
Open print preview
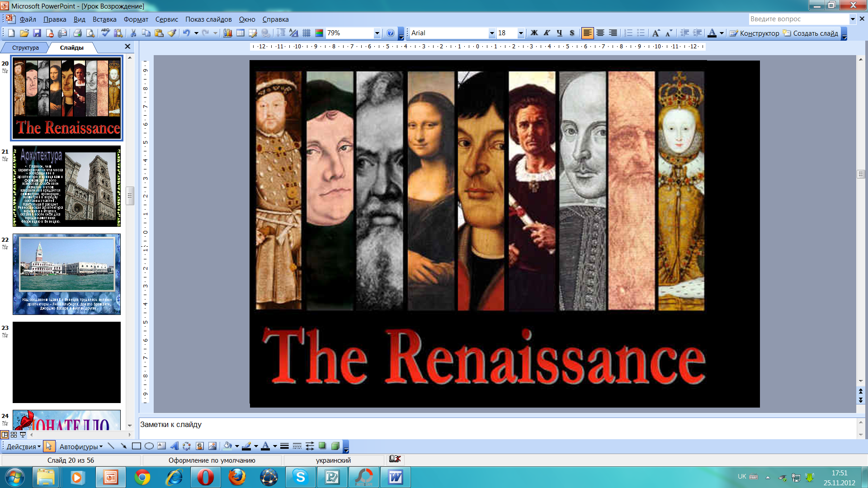click(x=90, y=33)
